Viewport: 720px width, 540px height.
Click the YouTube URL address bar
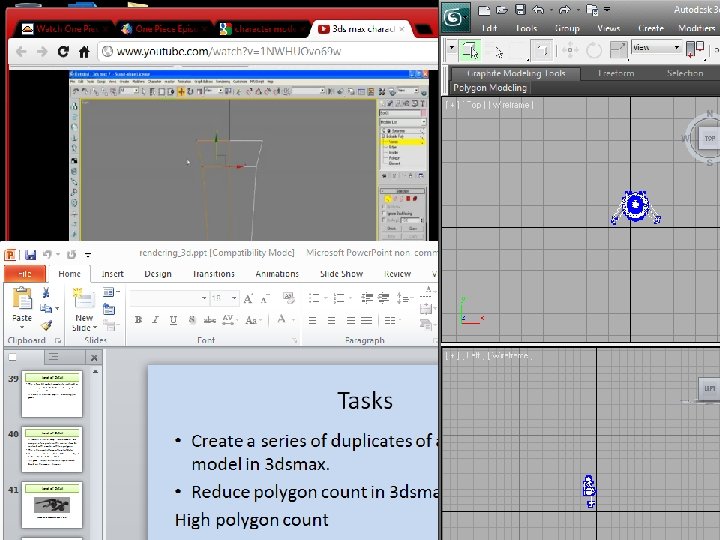click(x=268, y=51)
